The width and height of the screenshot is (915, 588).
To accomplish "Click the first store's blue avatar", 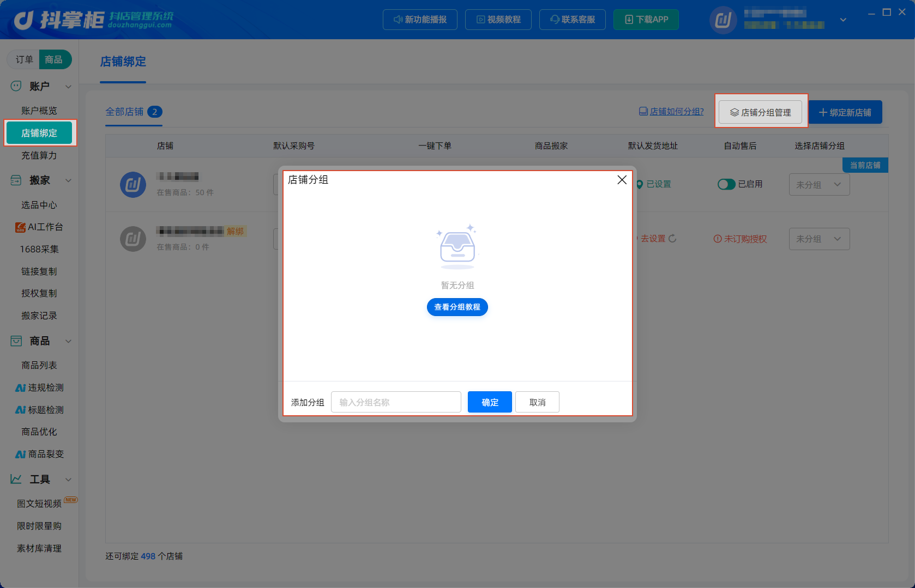I will tap(133, 185).
